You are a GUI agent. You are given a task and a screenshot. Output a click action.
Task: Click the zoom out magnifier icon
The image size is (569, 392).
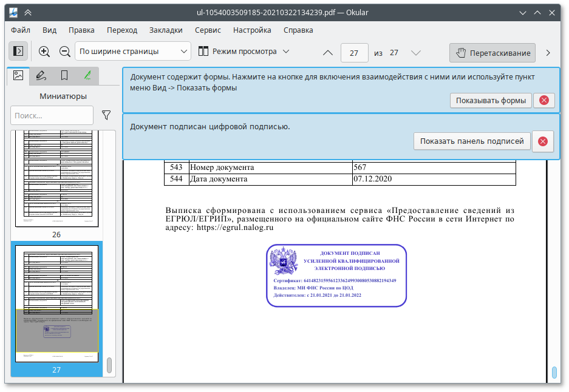(x=64, y=52)
